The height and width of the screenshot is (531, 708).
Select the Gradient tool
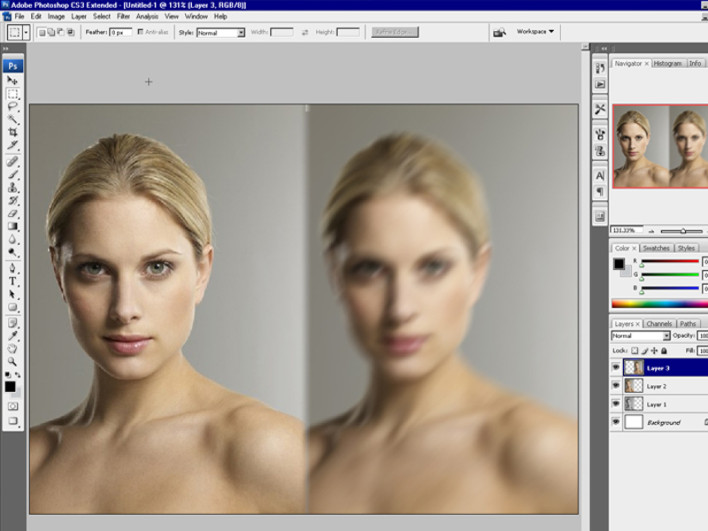13,226
